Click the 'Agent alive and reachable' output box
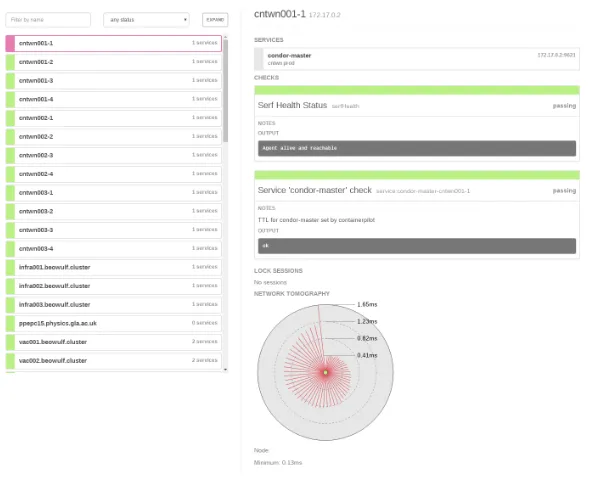The image size is (594, 480). [x=417, y=148]
